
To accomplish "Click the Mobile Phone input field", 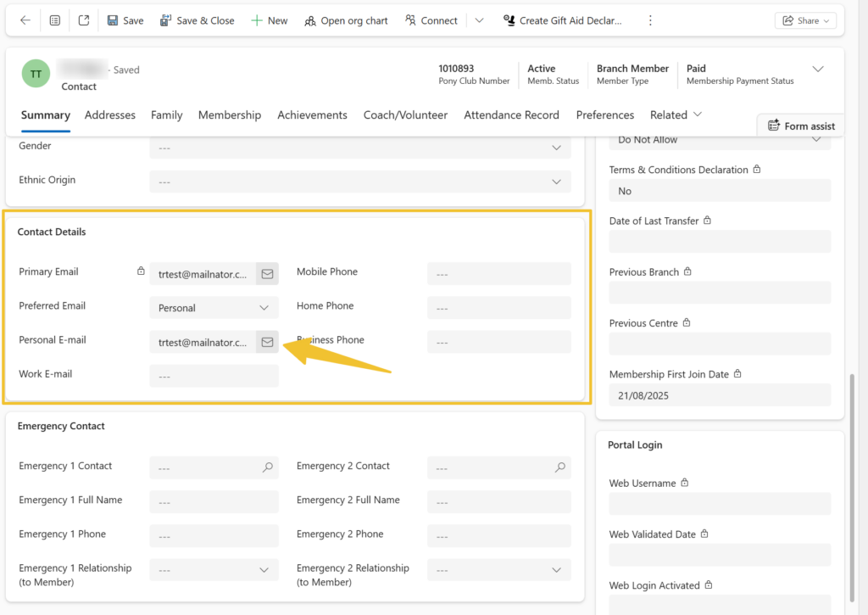I will tap(498, 274).
